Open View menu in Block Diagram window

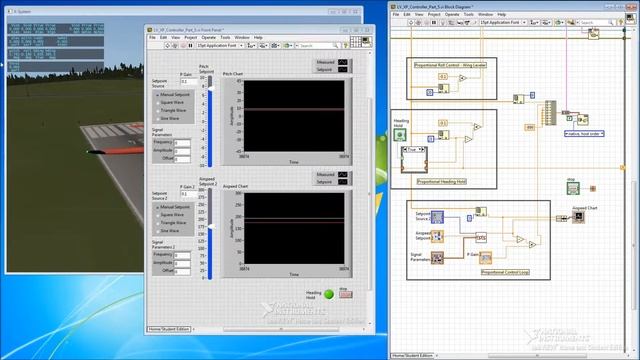(419, 14)
